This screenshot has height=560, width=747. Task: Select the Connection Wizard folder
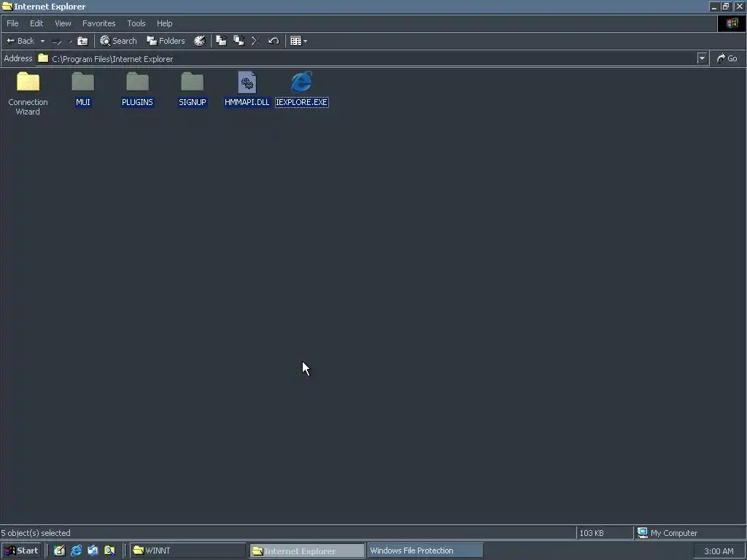click(28, 93)
